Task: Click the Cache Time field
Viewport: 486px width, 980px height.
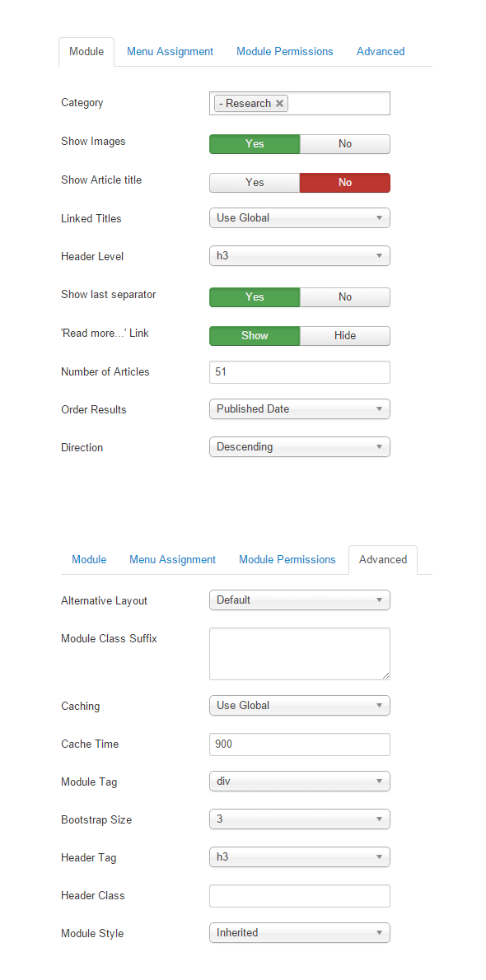Action: [300, 744]
